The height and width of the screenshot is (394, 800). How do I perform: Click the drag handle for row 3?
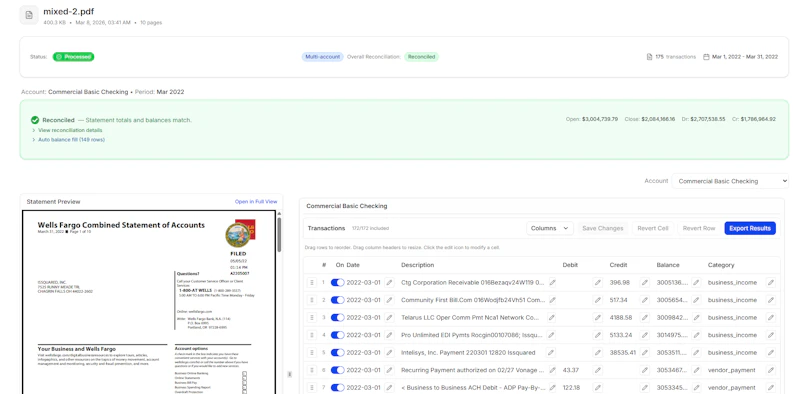pyautogui.click(x=312, y=317)
